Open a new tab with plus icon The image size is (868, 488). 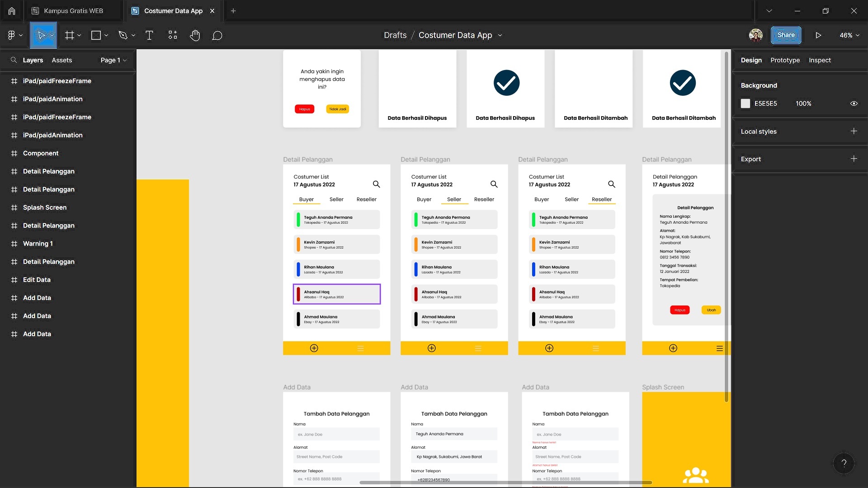click(x=233, y=11)
